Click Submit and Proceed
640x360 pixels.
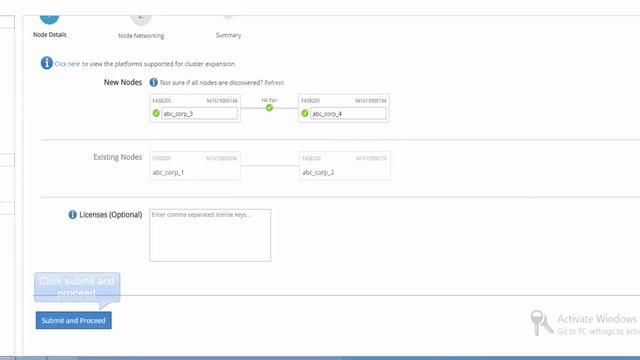pos(73,320)
